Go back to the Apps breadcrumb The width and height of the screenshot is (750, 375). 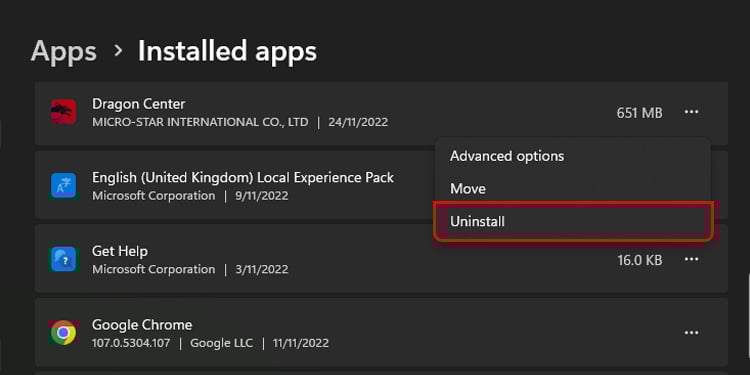(x=64, y=51)
